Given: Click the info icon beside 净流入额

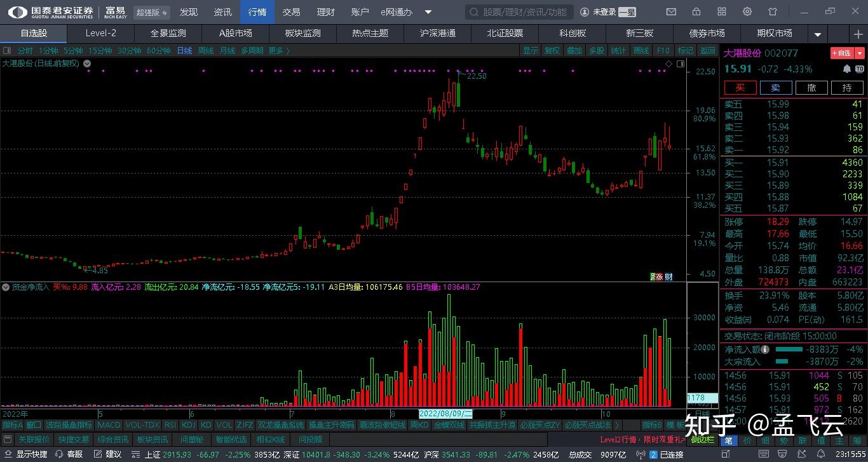Looking at the screenshot, I should click(766, 350).
